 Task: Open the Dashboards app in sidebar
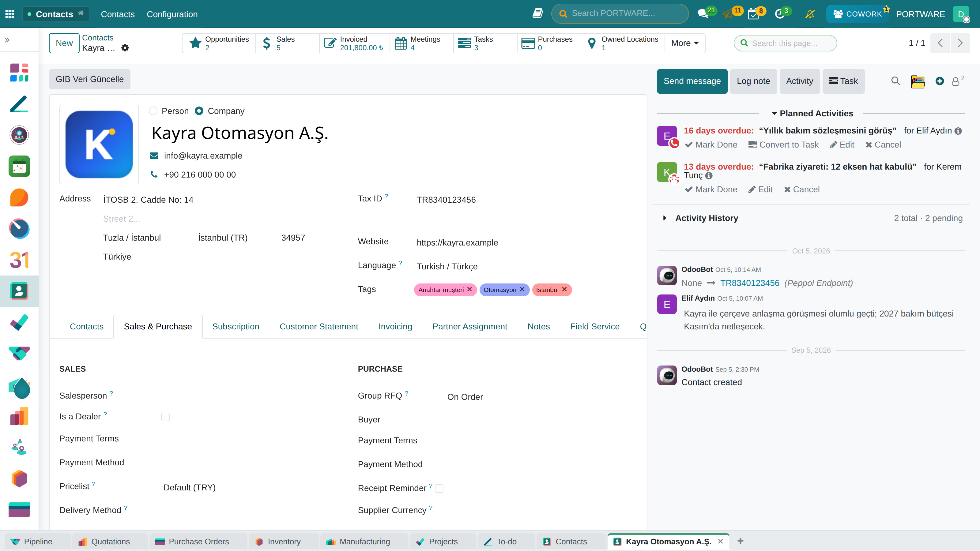click(19, 73)
